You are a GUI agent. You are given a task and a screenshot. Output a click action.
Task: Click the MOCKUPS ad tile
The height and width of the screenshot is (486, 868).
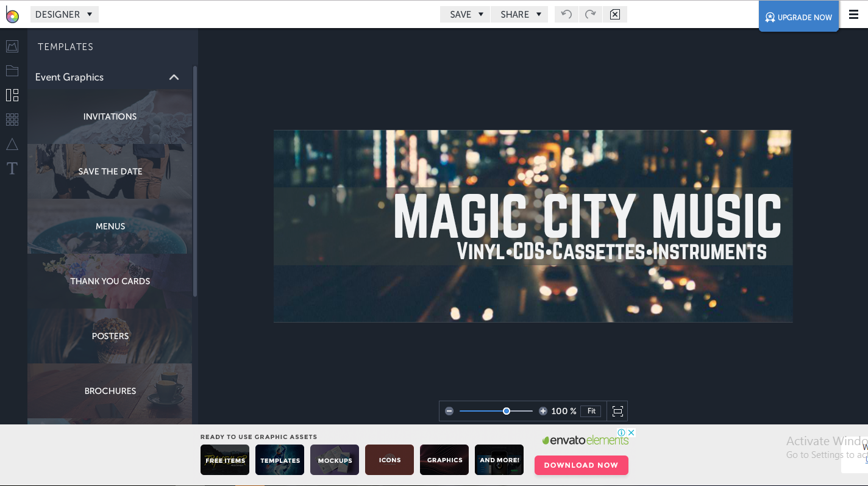335,460
